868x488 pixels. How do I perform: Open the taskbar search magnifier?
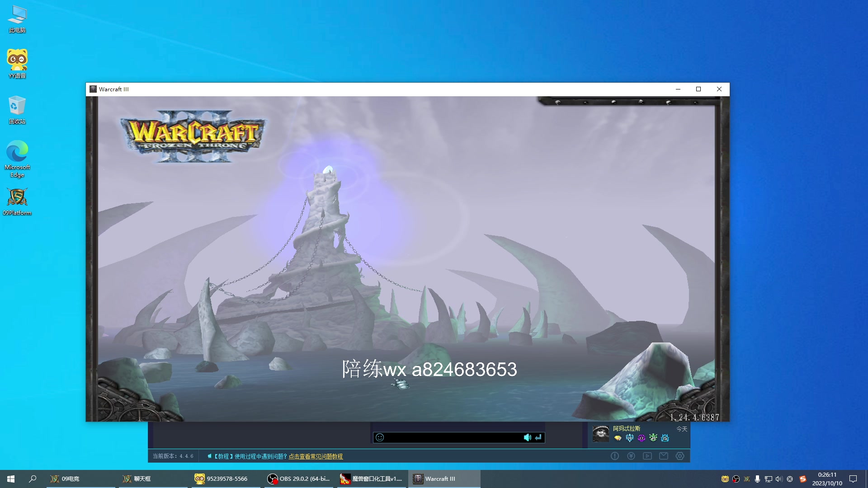[33, 479]
